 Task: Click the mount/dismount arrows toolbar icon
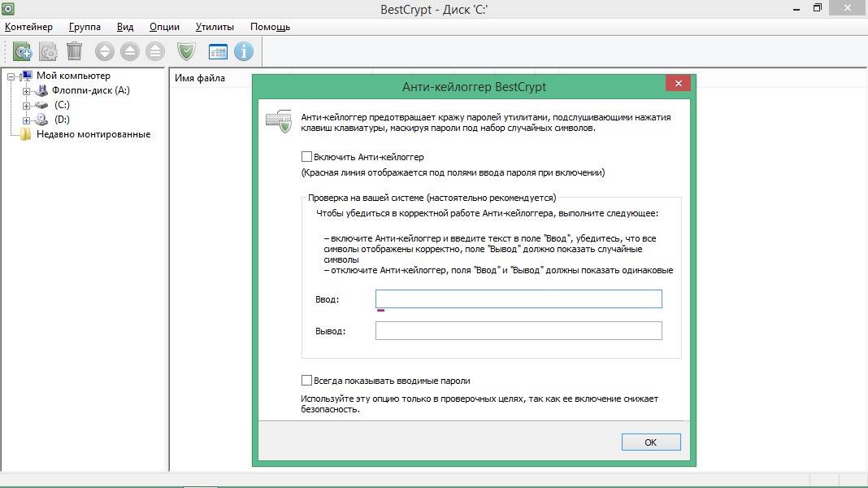click(105, 51)
